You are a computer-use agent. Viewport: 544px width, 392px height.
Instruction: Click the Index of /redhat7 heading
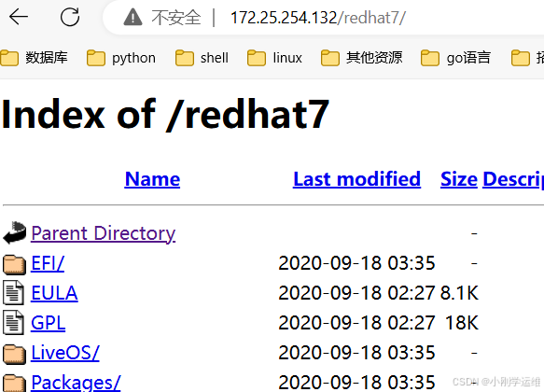point(165,115)
